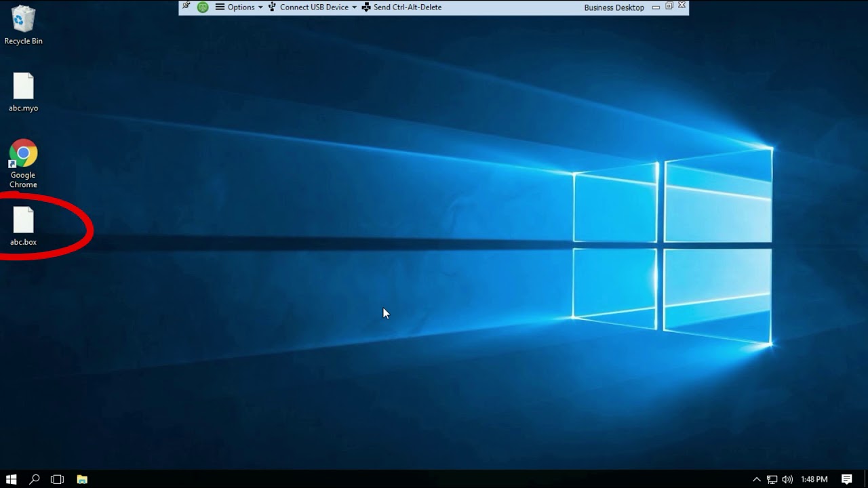Expand the Connect USB Device dropdown
The height and width of the screenshot is (488, 868).
(x=313, y=7)
